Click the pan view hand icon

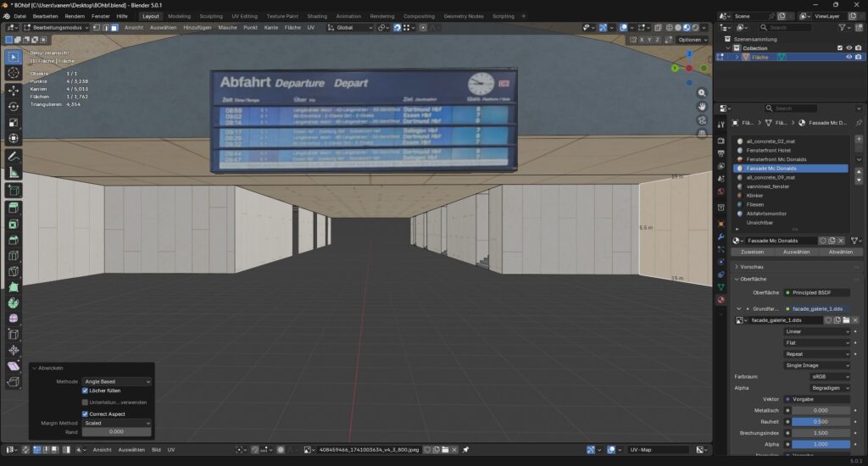pyautogui.click(x=702, y=106)
